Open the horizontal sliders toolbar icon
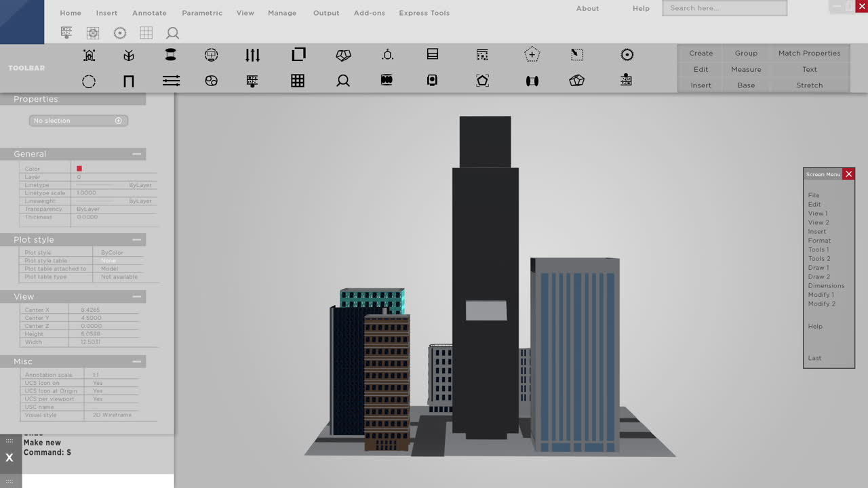The width and height of the screenshot is (868, 488). point(171,81)
